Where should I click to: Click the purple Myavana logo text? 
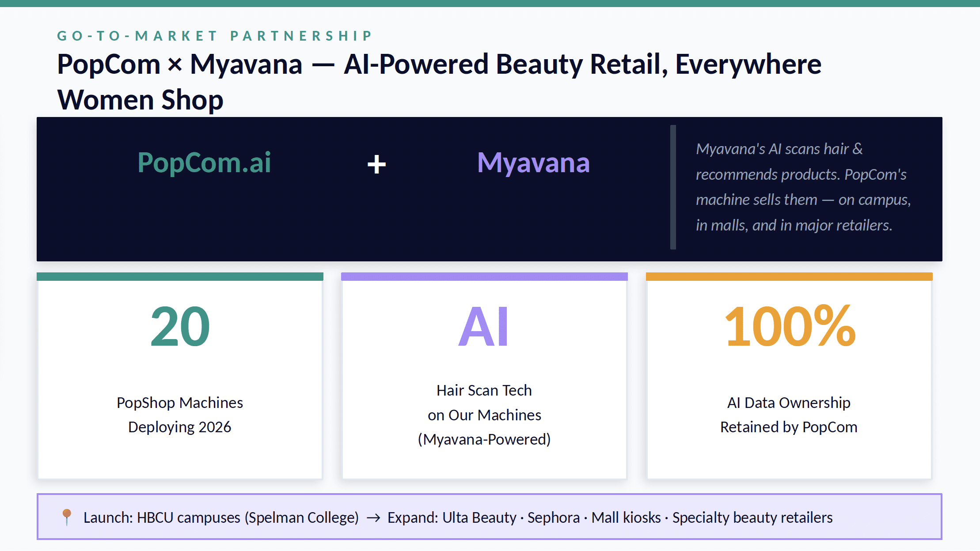point(533,162)
